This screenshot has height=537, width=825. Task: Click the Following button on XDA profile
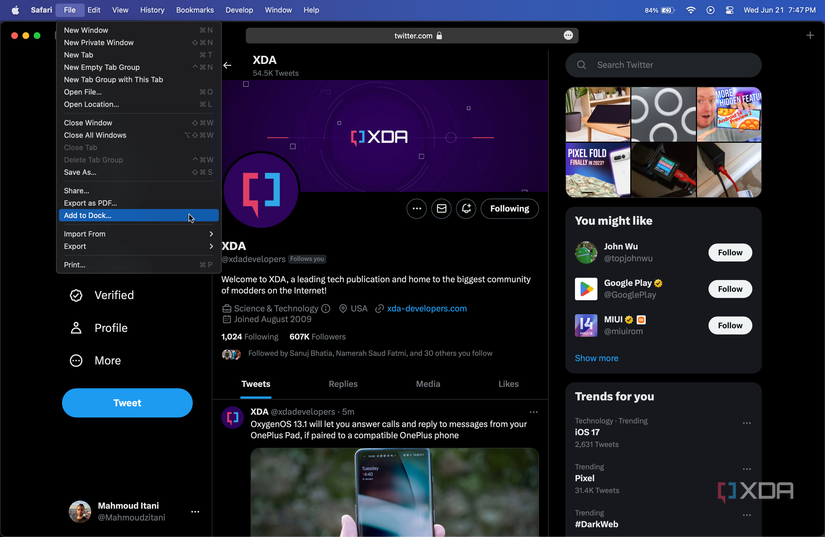510,209
